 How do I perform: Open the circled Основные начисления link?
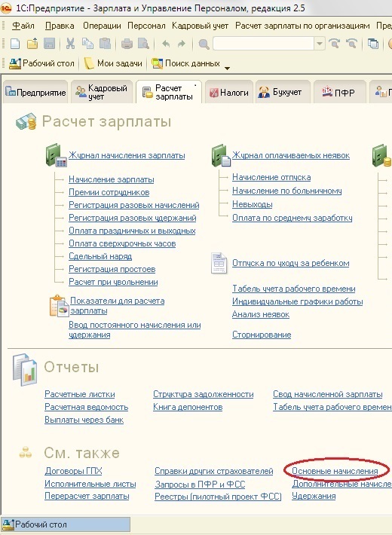pos(335,471)
